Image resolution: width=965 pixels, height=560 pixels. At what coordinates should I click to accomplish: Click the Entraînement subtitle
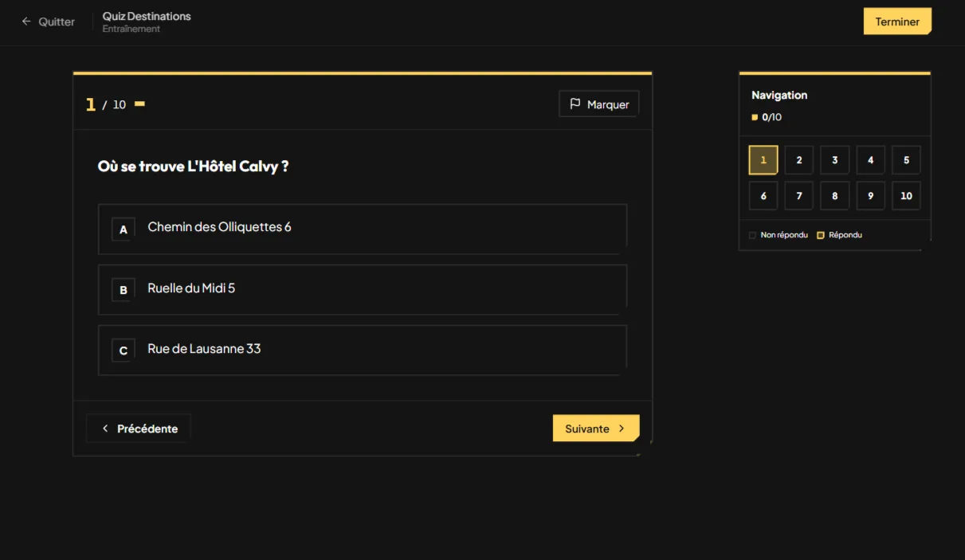click(x=131, y=29)
